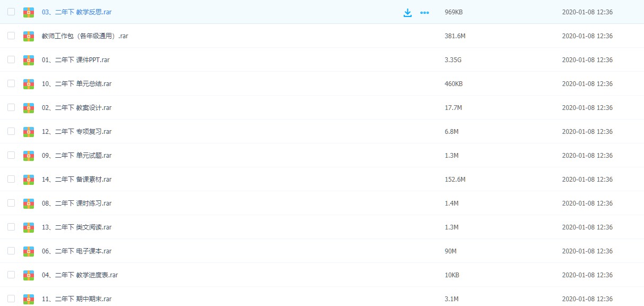Open 教师工作包（各年级通用）.rar
Viewport: 644px width, 306px height.
click(x=85, y=36)
